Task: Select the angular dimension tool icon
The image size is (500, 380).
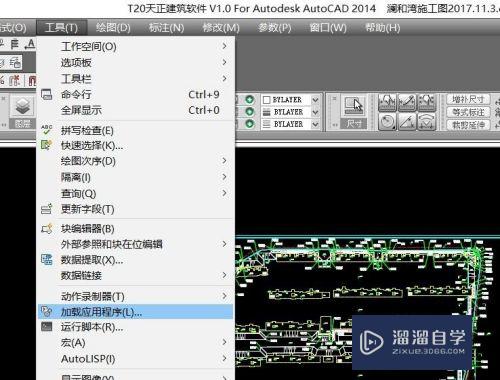Action: [407, 122]
